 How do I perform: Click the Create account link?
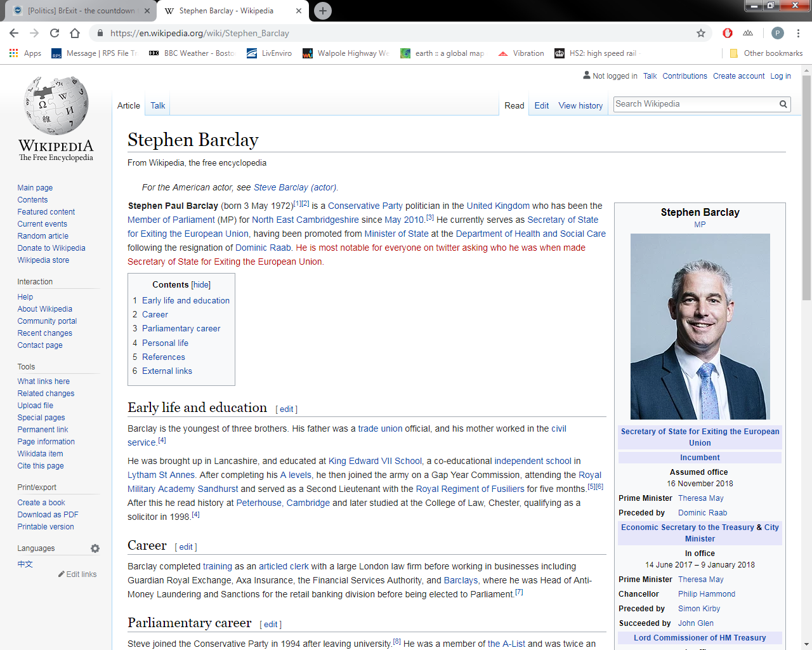coord(738,76)
